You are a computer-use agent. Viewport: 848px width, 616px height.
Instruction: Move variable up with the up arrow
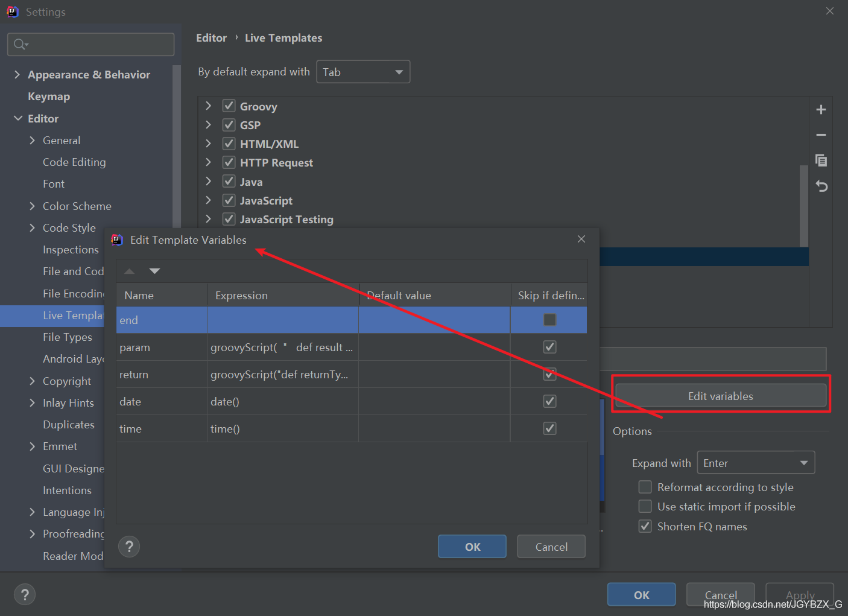click(129, 271)
